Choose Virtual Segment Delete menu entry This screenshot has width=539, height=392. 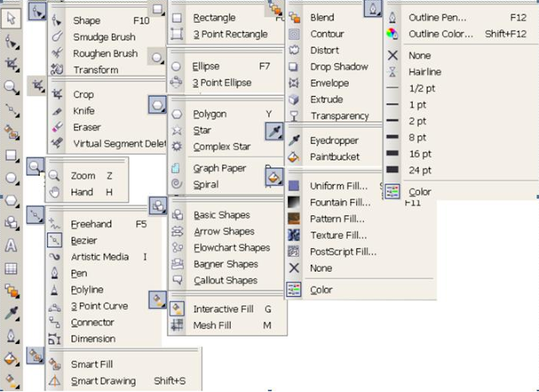pyautogui.click(x=120, y=144)
